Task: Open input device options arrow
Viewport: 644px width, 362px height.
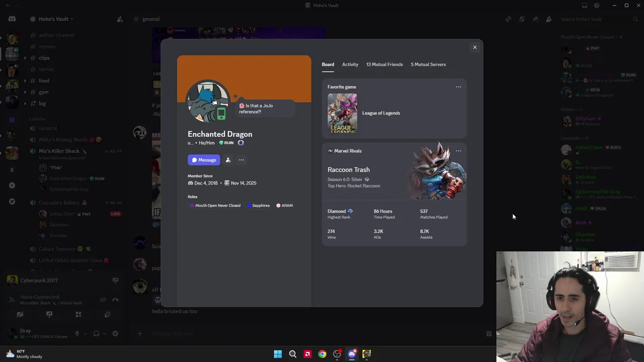Action: pyautogui.click(x=85, y=334)
